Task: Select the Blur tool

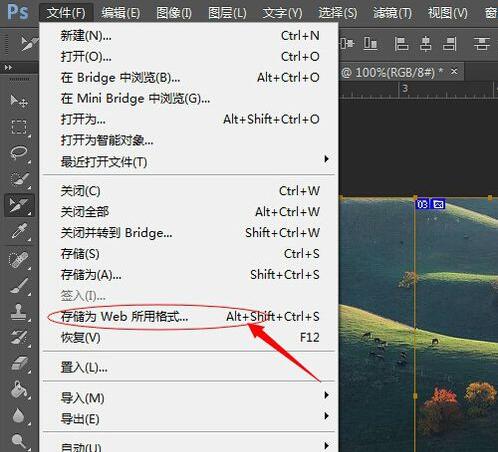Action: pyautogui.click(x=19, y=415)
